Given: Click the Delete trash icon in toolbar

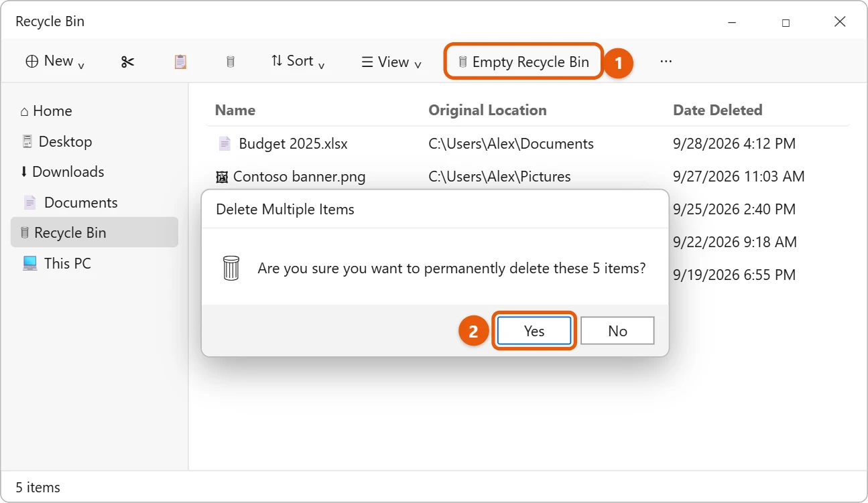Looking at the screenshot, I should 231,62.
